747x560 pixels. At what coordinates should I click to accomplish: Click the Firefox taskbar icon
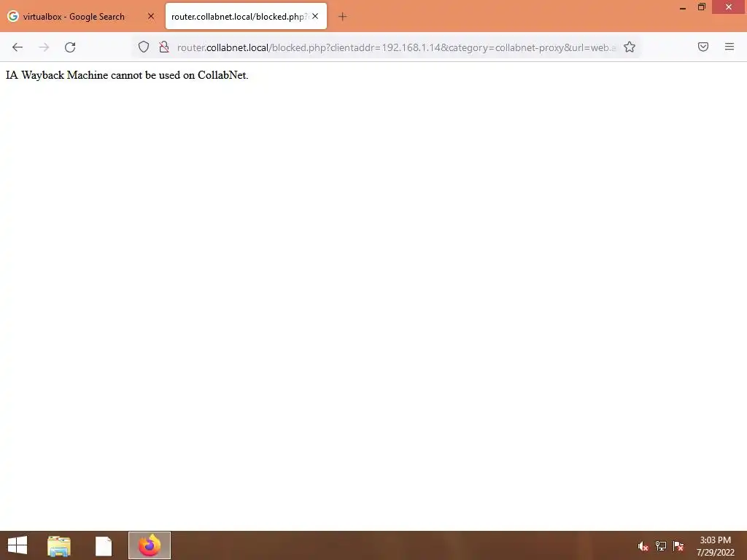click(150, 545)
